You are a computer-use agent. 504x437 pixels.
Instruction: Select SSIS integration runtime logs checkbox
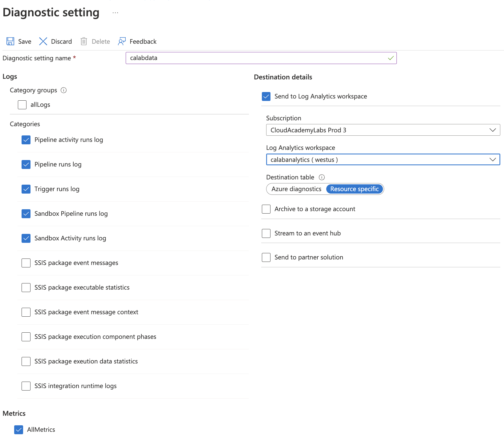(26, 386)
